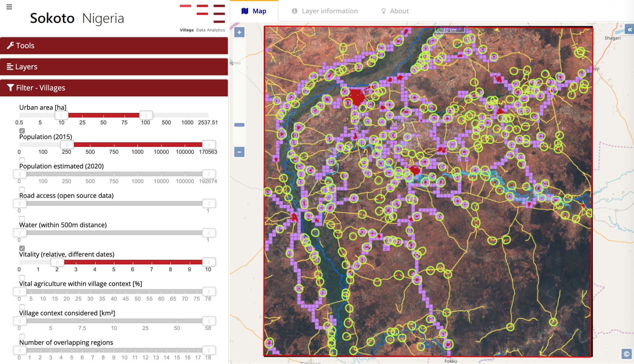Click the Urban area upper slider handle

(146, 115)
